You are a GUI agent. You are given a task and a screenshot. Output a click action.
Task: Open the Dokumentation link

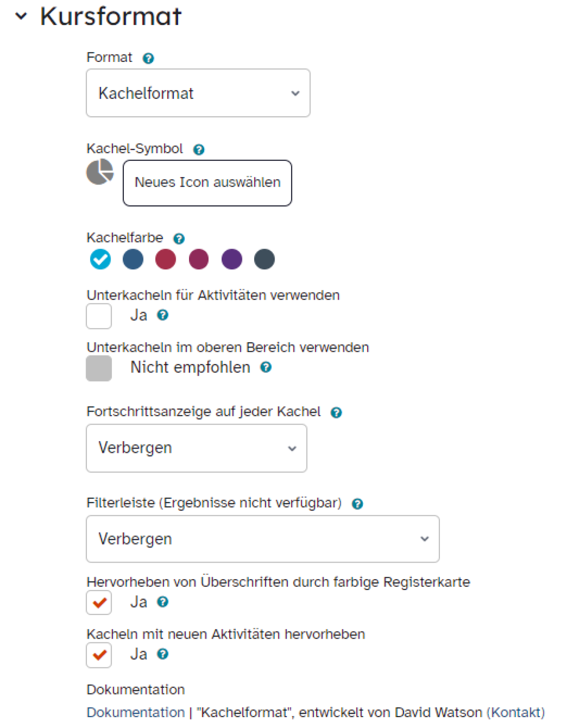136,712
